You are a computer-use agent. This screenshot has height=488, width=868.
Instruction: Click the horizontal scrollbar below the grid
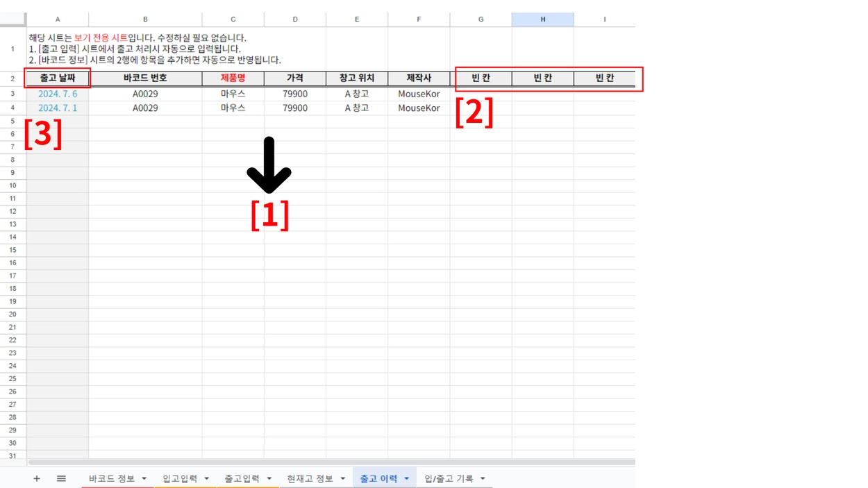pyautogui.click(x=331, y=462)
